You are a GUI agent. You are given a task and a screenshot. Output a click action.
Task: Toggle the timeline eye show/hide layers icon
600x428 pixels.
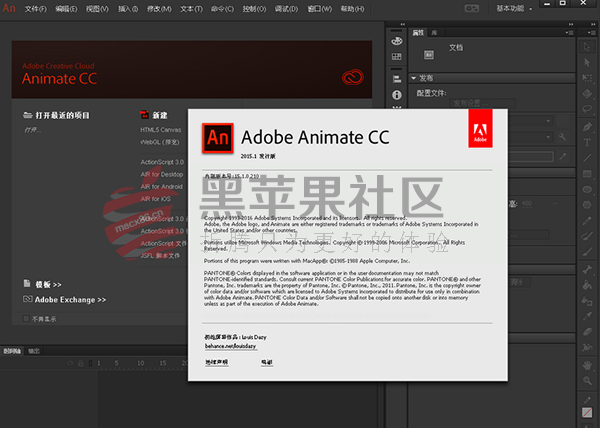click(70, 363)
